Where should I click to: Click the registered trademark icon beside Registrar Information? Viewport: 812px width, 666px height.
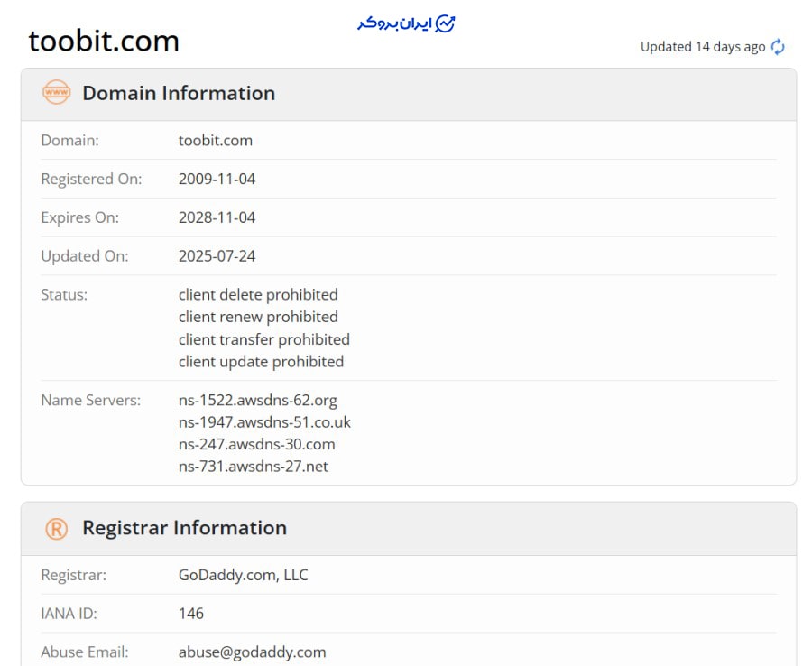point(57,528)
